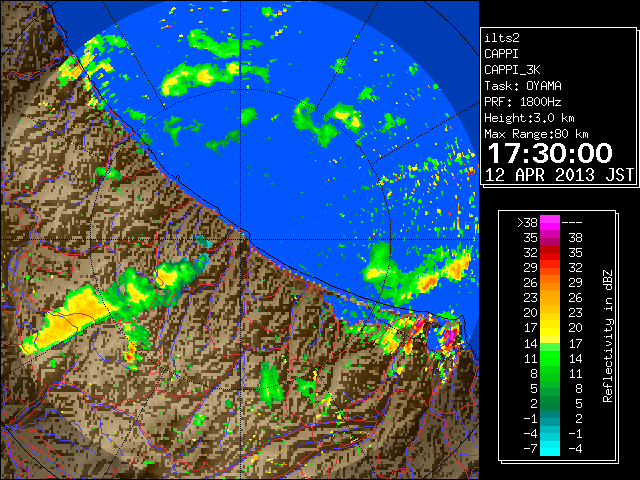
Task: Click the Task: OYAMA line
Action: (523, 86)
